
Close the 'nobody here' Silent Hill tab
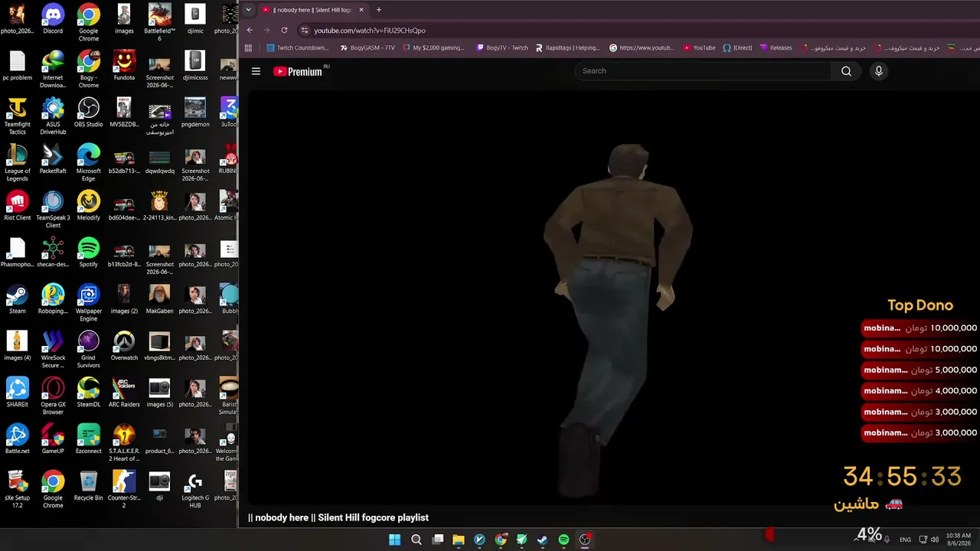361,10
